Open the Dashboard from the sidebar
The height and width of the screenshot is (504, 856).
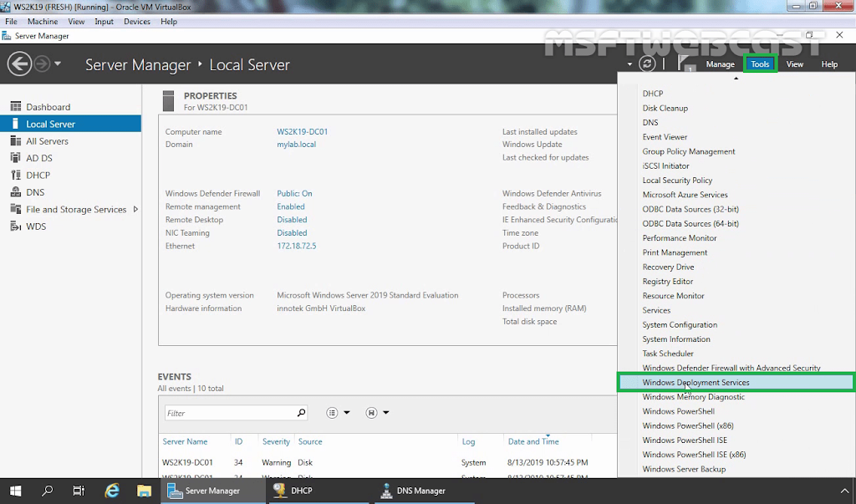pyautogui.click(x=50, y=106)
